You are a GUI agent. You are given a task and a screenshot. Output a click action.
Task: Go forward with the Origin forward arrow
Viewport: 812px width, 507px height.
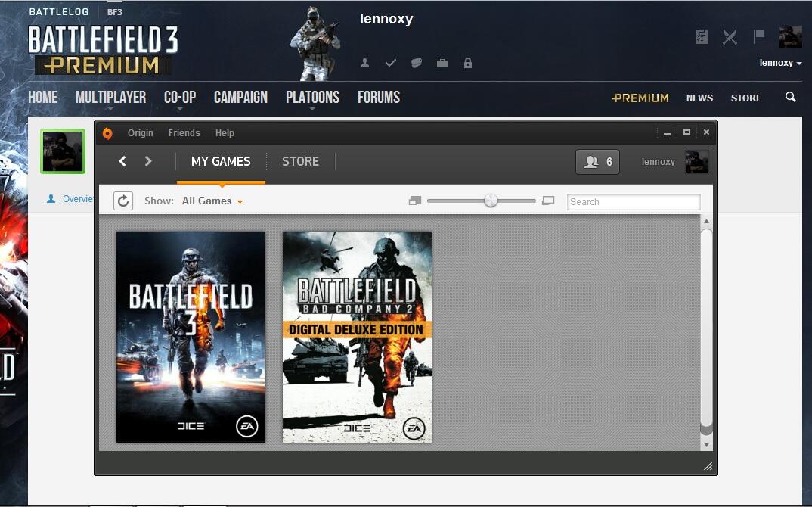click(148, 161)
